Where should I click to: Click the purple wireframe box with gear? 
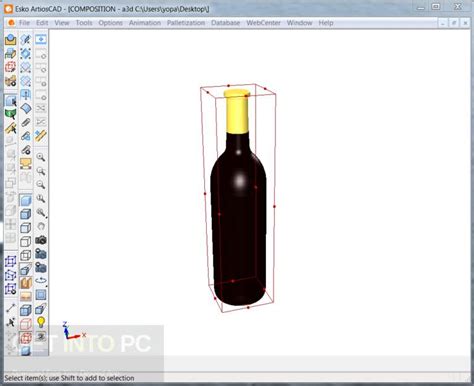click(11, 289)
